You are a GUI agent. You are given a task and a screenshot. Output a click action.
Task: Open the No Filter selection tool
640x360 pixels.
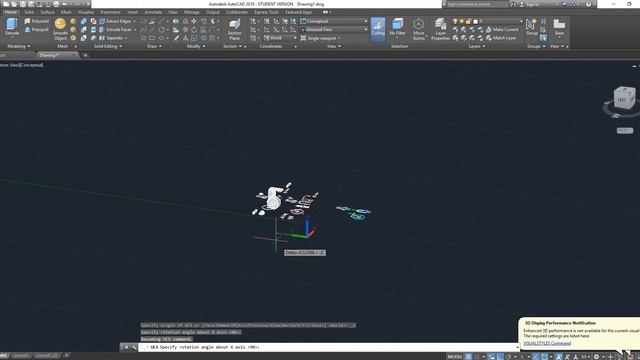397,27
